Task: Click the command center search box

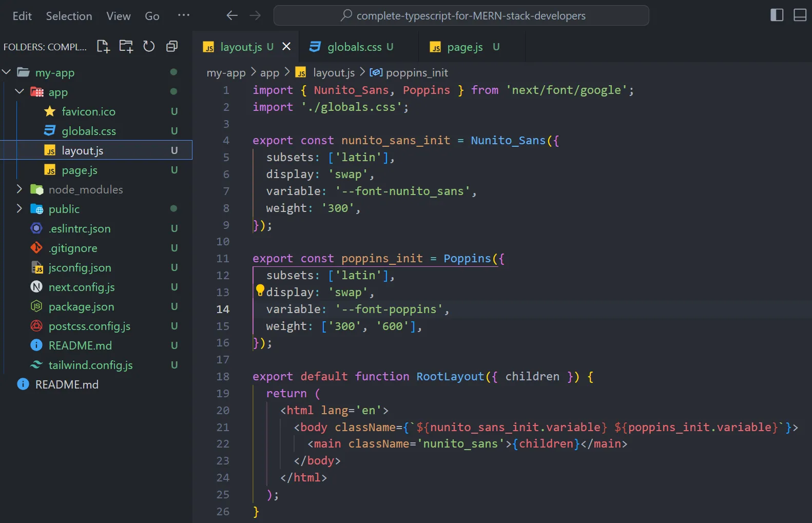Action: click(x=461, y=16)
